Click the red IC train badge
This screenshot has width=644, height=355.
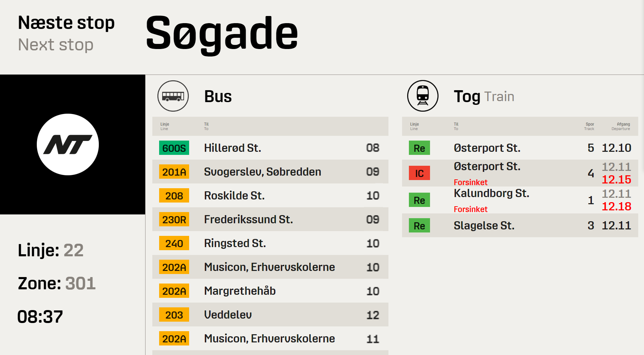[419, 173]
